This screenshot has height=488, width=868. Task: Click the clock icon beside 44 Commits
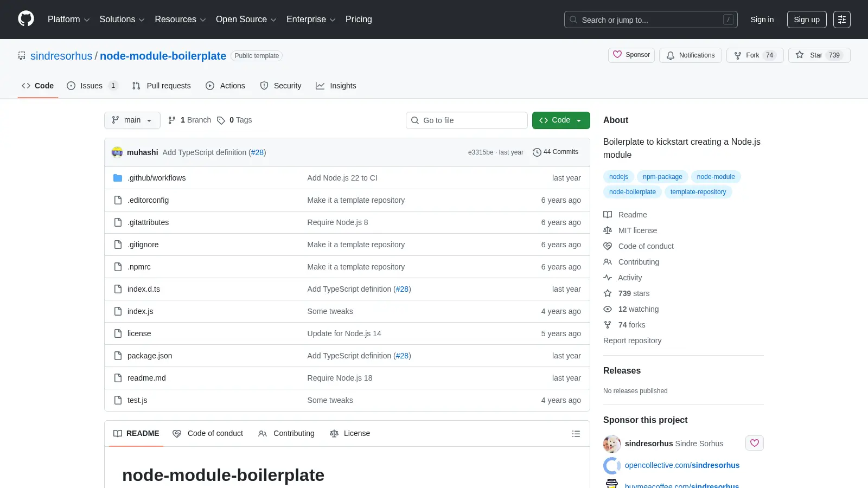click(537, 152)
